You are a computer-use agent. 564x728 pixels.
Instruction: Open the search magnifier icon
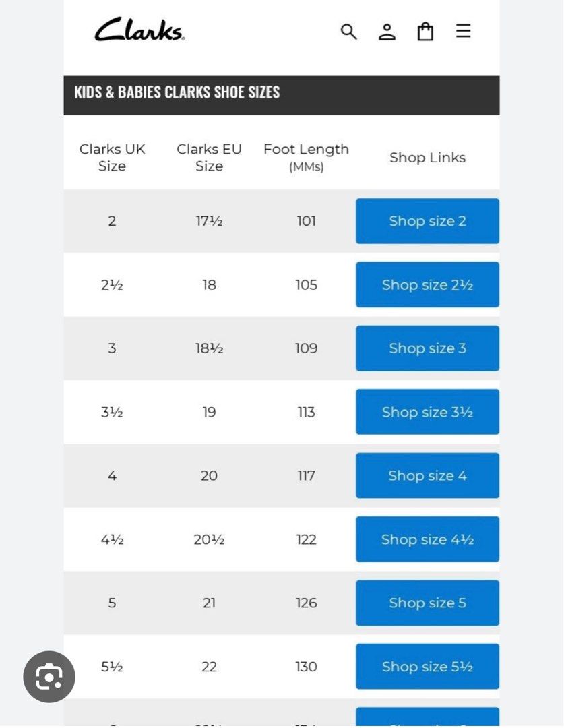click(x=348, y=31)
